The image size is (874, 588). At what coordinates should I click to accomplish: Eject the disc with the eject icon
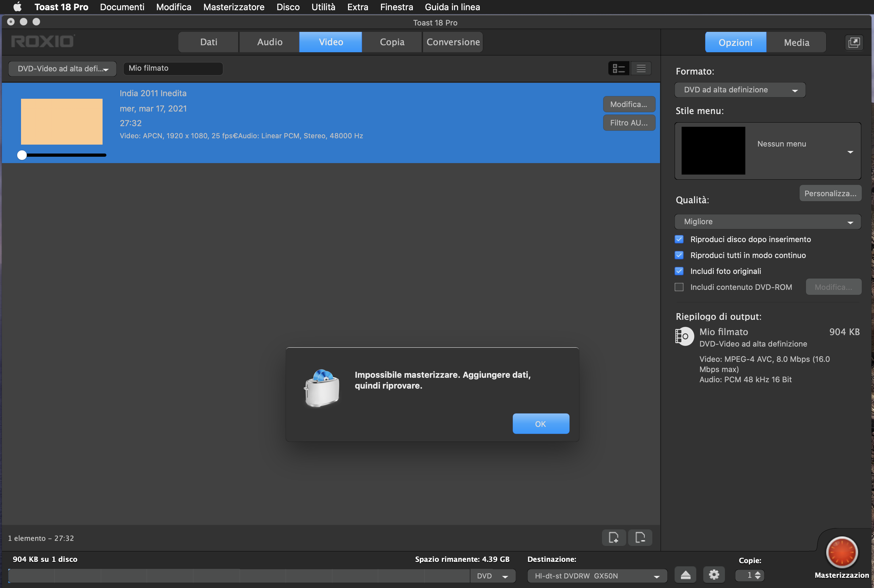point(685,575)
